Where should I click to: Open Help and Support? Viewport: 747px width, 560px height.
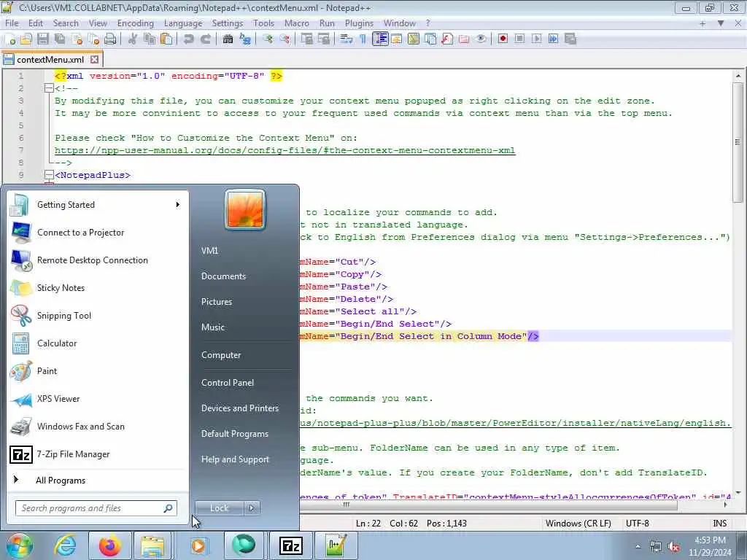pyautogui.click(x=235, y=459)
